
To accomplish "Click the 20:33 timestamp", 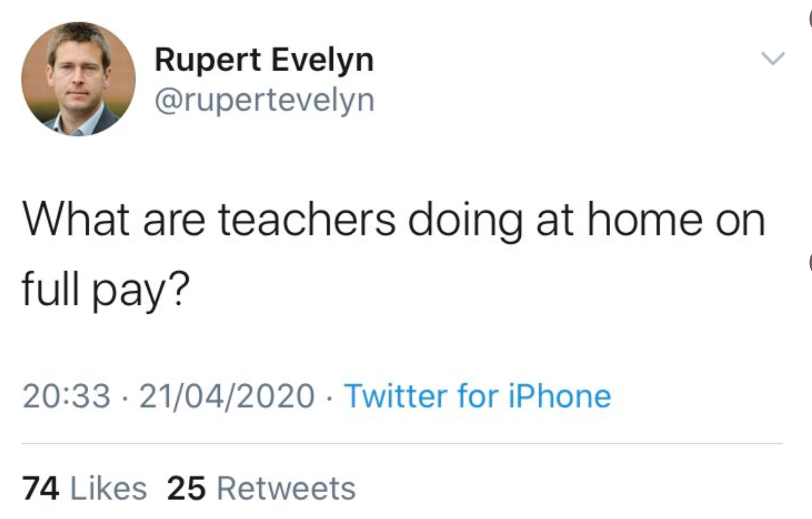I will [x=67, y=396].
